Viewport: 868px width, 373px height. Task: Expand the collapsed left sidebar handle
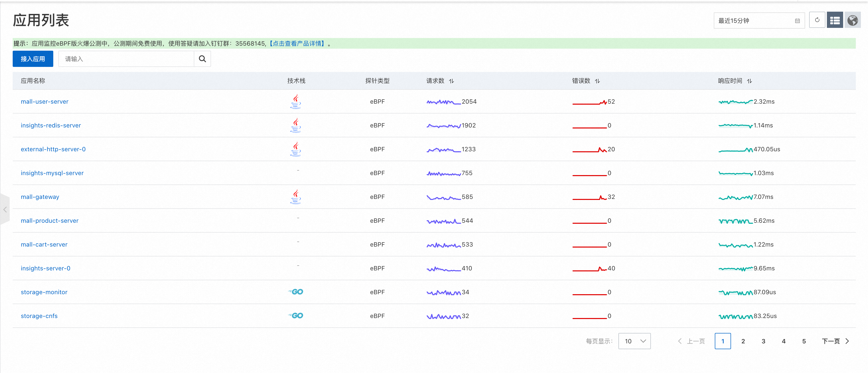coord(5,210)
